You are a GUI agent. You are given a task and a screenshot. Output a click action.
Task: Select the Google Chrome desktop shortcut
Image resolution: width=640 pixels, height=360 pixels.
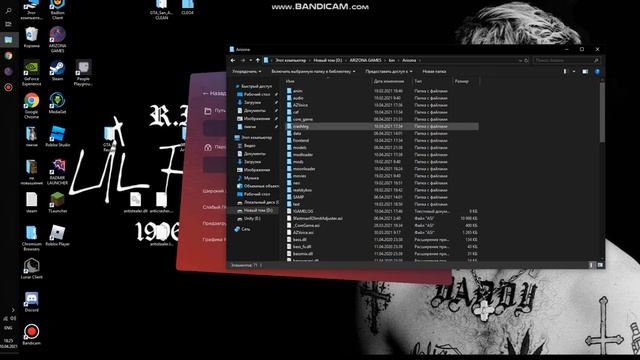[x=31, y=106]
